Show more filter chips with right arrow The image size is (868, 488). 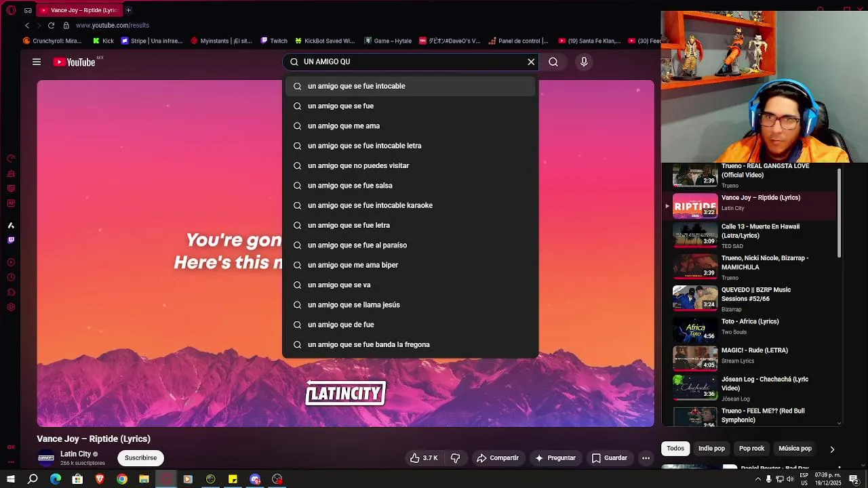click(x=832, y=449)
